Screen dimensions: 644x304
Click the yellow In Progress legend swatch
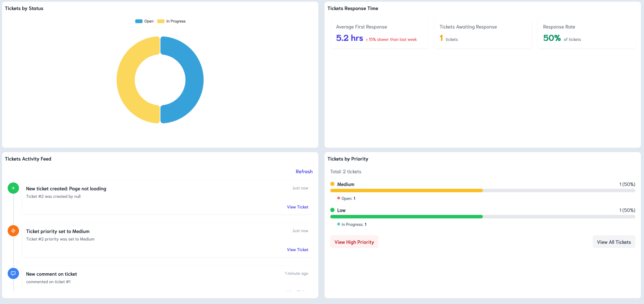tap(161, 21)
